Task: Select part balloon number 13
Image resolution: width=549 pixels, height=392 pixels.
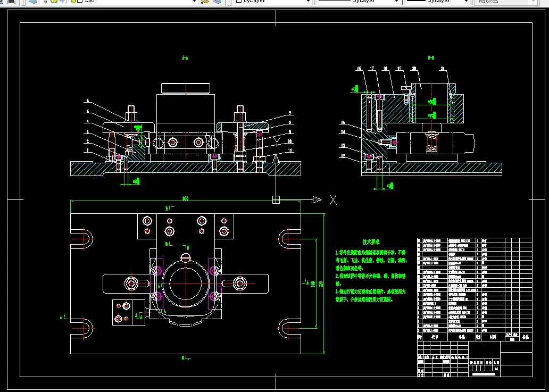Action: point(344,146)
